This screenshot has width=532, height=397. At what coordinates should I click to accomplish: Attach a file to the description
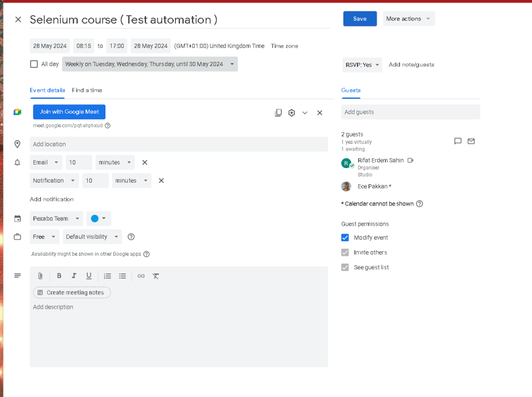[40, 276]
